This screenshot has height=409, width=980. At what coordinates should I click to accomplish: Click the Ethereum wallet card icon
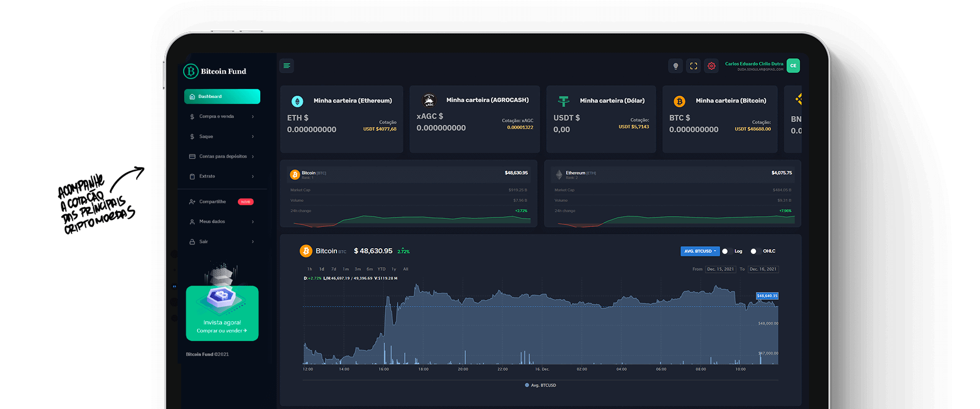pos(297,101)
